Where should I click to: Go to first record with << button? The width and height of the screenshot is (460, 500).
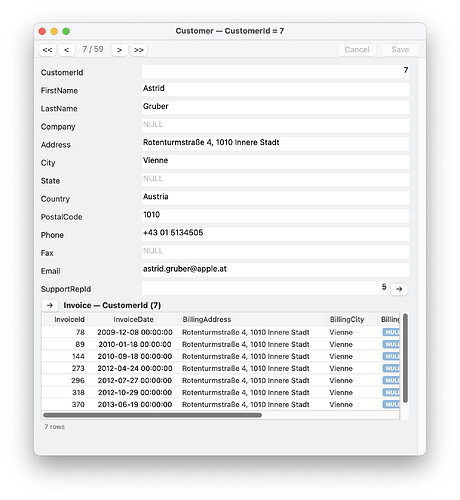coord(47,50)
